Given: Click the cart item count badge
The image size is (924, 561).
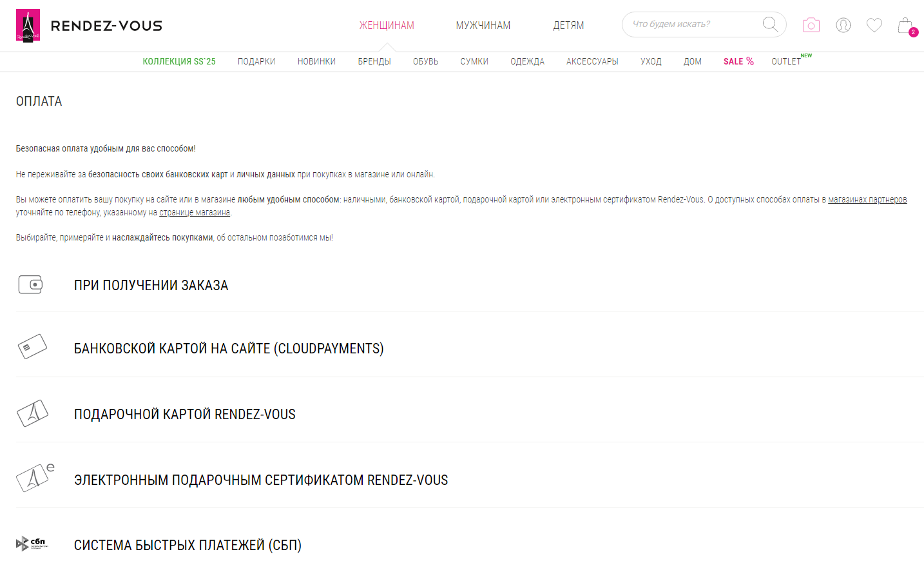Looking at the screenshot, I should click(x=913, y=32).
